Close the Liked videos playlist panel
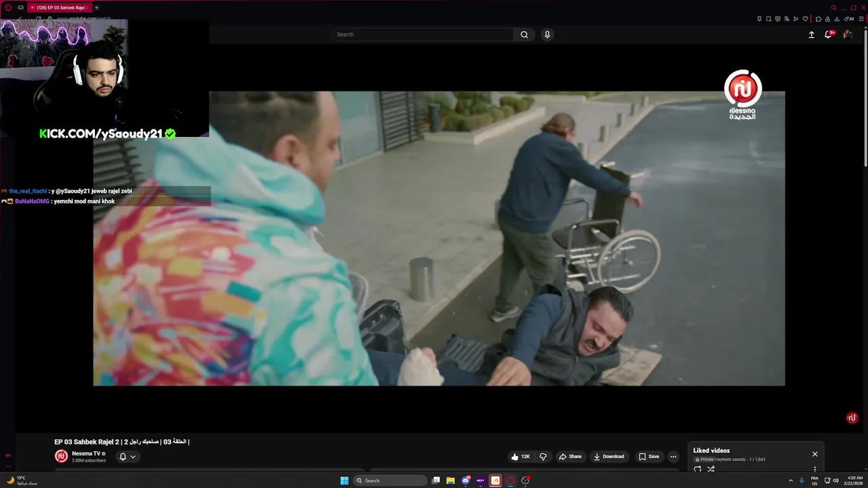The image size is (868, 488). (x=815, y=454)
